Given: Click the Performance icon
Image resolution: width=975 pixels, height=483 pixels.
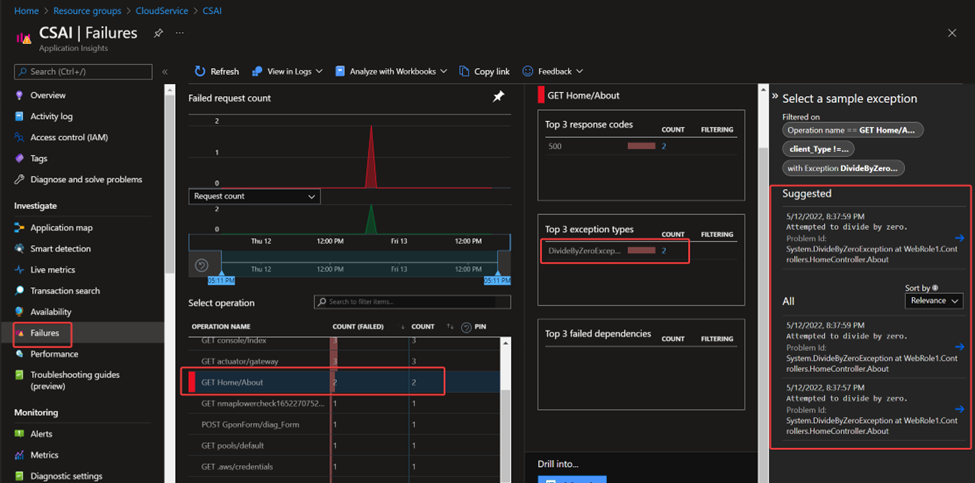Looking at the screenshot, I should click(x=19, y=354).
